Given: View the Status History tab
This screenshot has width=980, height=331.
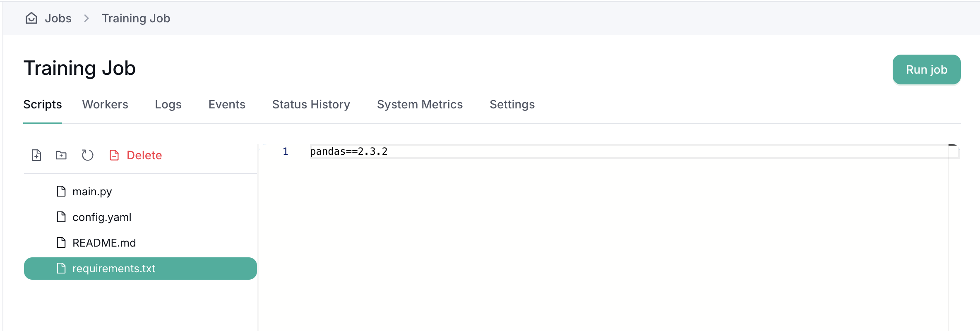Looking at the screenshot, I should (311, 104).
